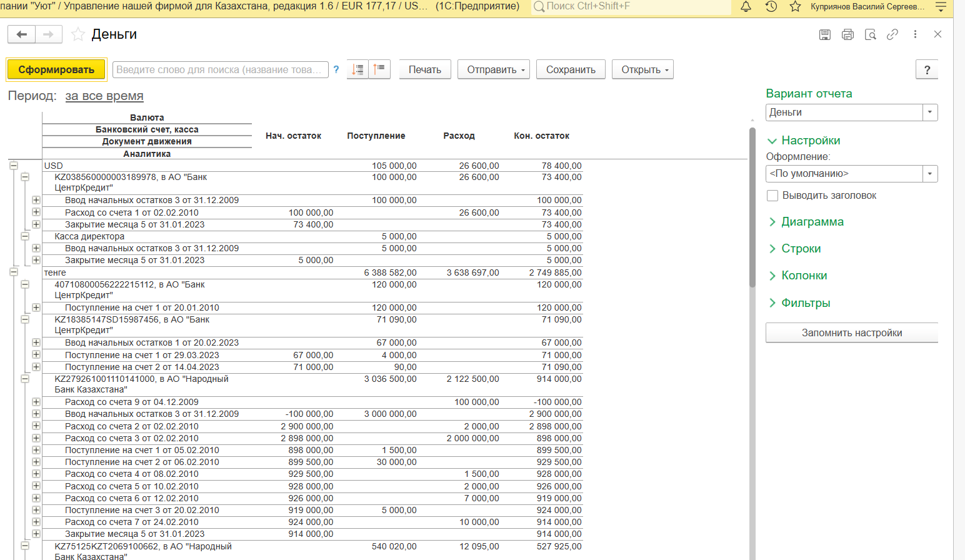Open the Оформление dropdown list
The image size is (965, 560).
[930, 174]
